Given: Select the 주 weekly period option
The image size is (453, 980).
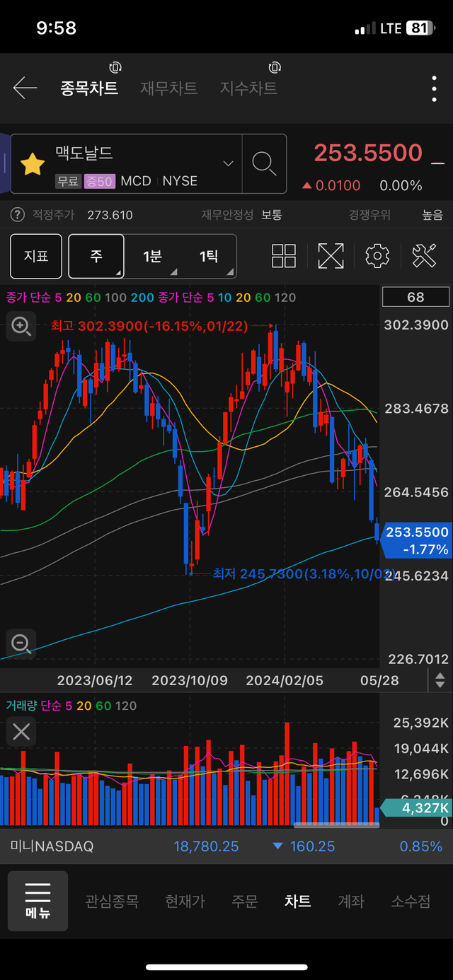Looking at the screenshot, I should (96, 256).
